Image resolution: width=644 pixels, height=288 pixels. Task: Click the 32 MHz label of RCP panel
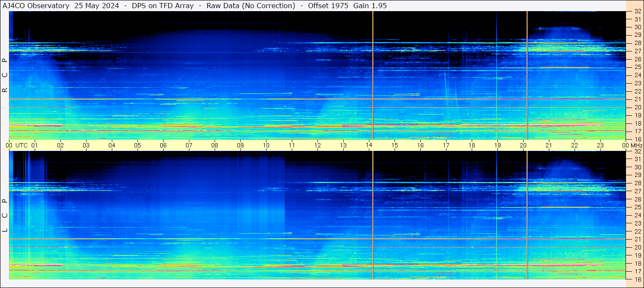pyautogui.click(x=638, y=12)
